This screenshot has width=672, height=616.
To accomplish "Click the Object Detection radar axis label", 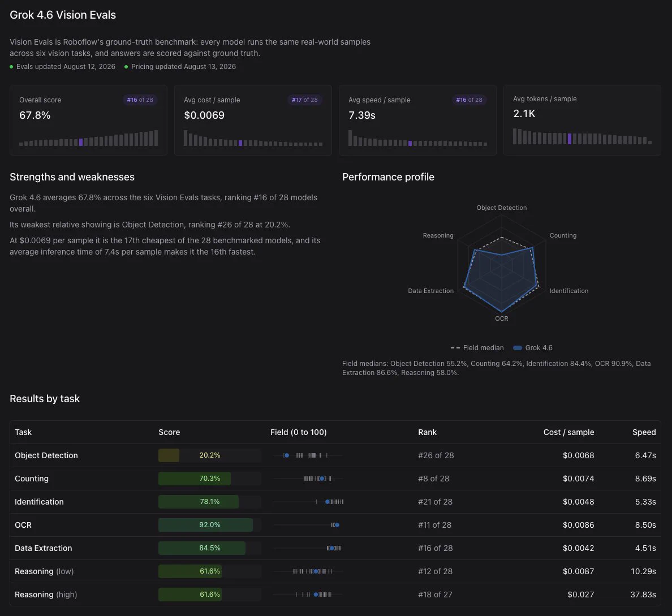I will point(501,208).
